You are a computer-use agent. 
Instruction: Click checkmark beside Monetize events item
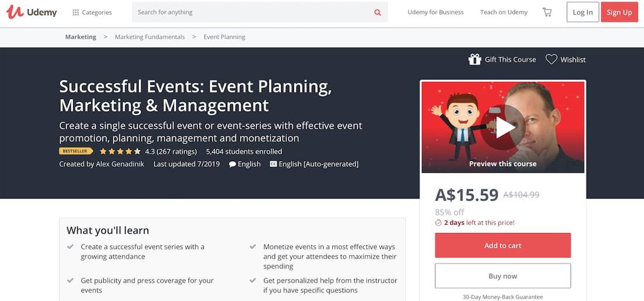[x=252, y=247]
